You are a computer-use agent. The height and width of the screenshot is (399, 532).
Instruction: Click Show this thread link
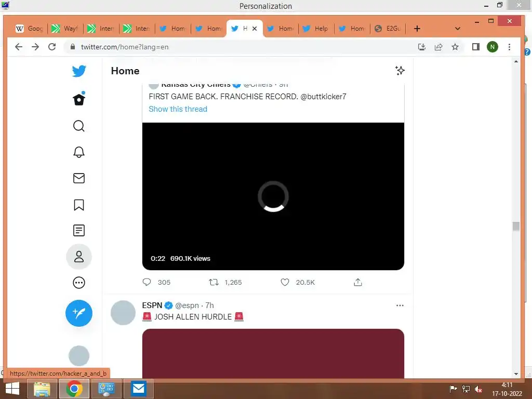pyautogui.click(x=178, y=109)
